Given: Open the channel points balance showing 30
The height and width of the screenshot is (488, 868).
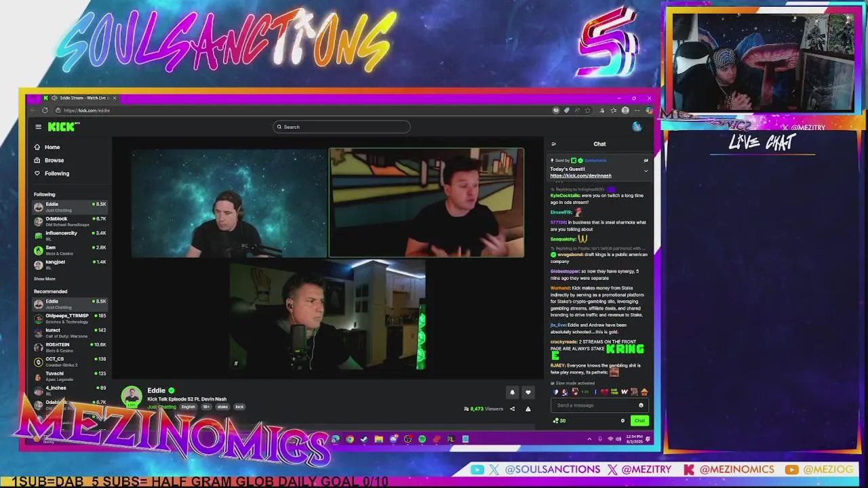Looking at the screenshot, I should tap(559, 421).
